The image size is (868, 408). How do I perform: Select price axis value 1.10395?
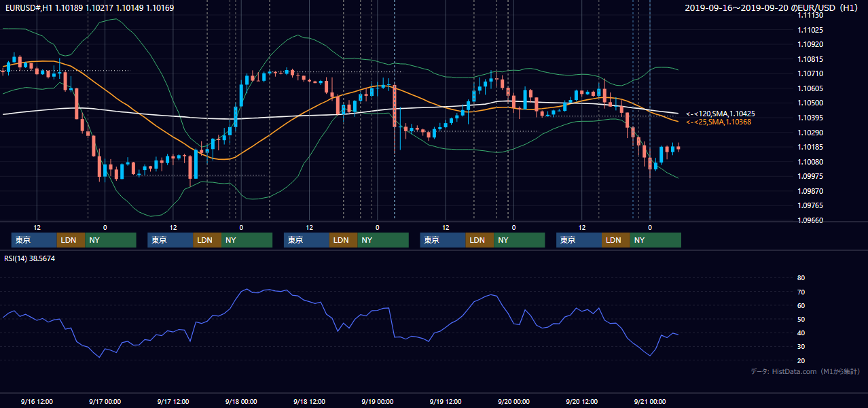pyautogui.click(x=811, y=118)
